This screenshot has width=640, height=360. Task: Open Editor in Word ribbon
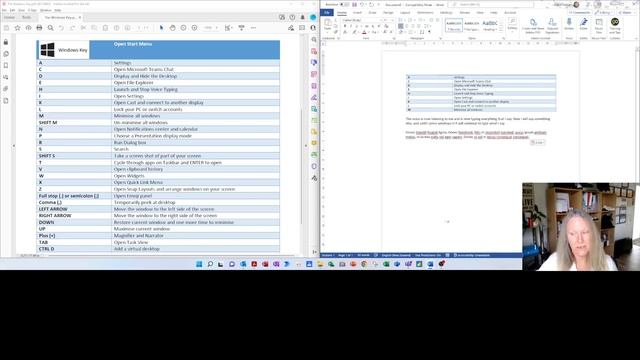click(584, 24)
